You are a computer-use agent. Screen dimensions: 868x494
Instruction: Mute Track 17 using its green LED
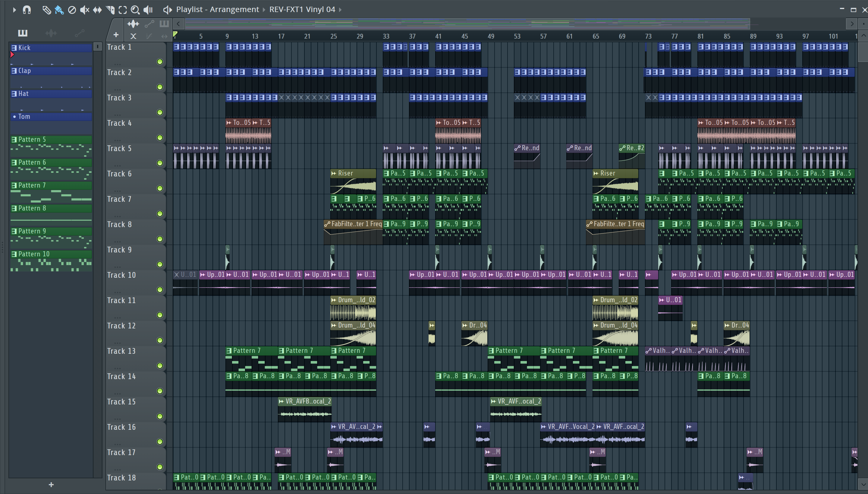pyautogui.click(x=160, y=467)
